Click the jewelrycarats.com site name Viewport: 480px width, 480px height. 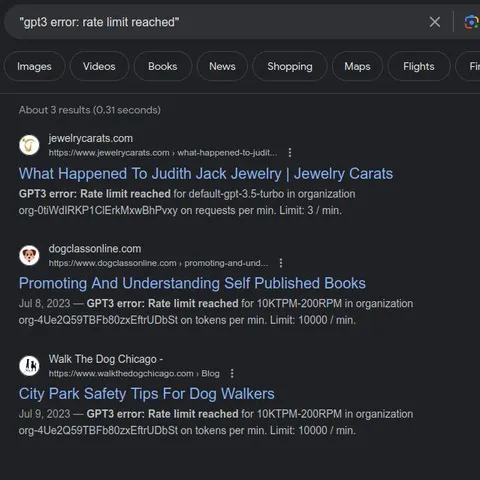pos(91,138)
